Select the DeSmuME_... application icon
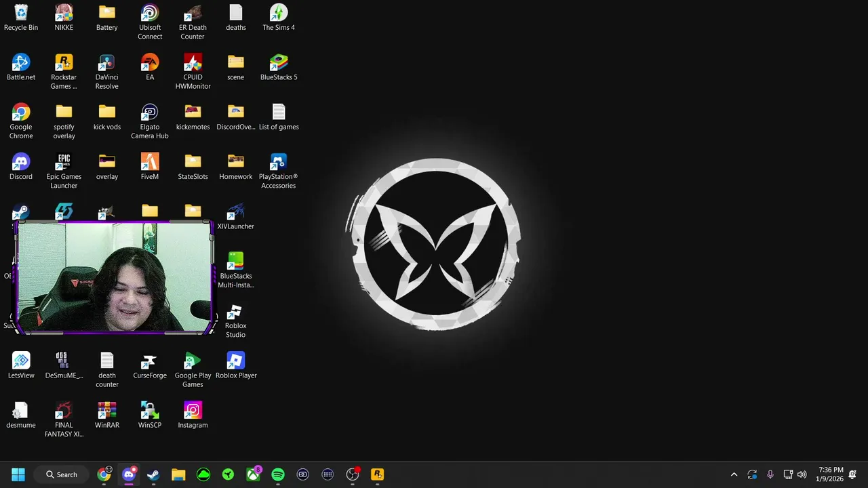The image size is (868, 488). (x=64, y=365)
